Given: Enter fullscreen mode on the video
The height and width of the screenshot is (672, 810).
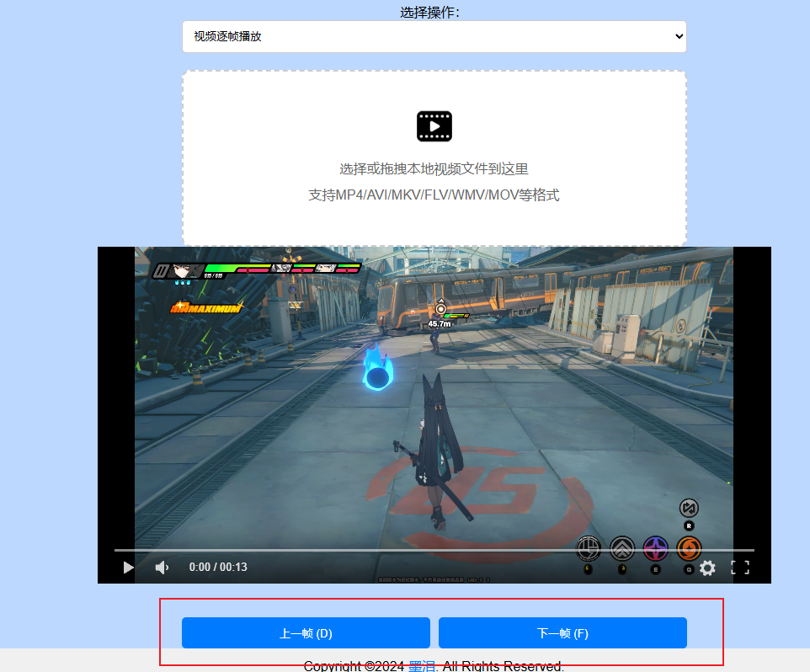Looking at the screenshot, I should (739, 568).
